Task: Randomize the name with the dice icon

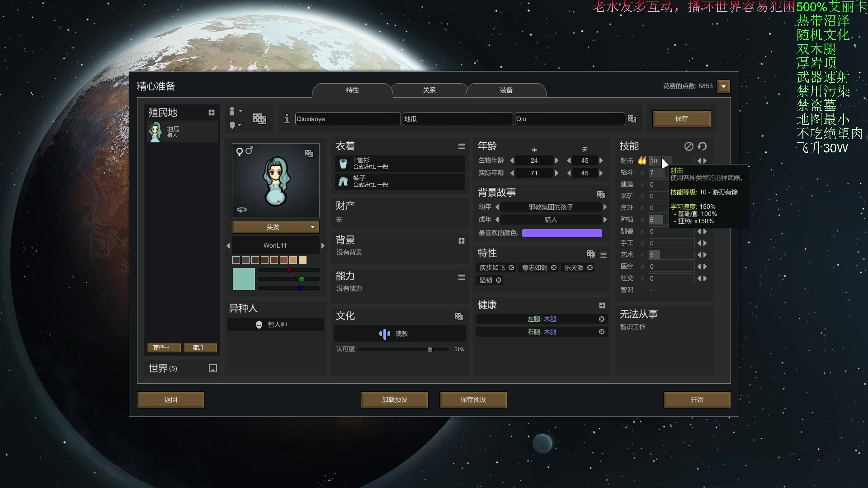Action: (632, 119)
